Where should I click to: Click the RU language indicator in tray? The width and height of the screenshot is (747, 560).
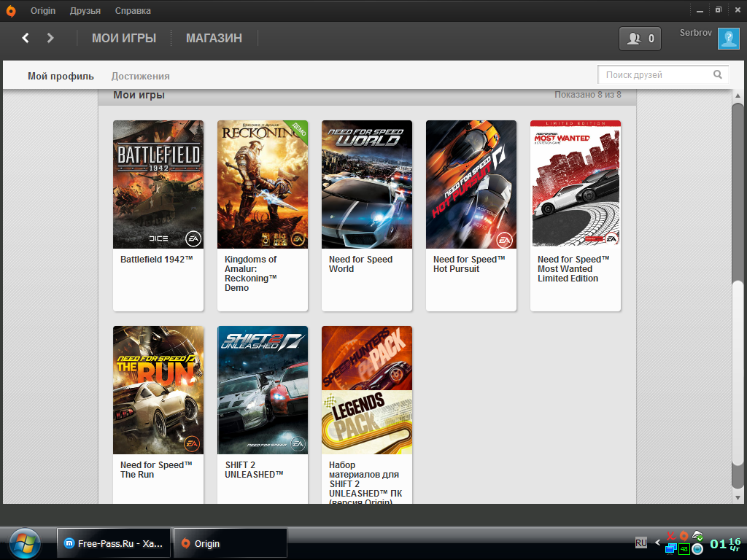tap(640, 542)
